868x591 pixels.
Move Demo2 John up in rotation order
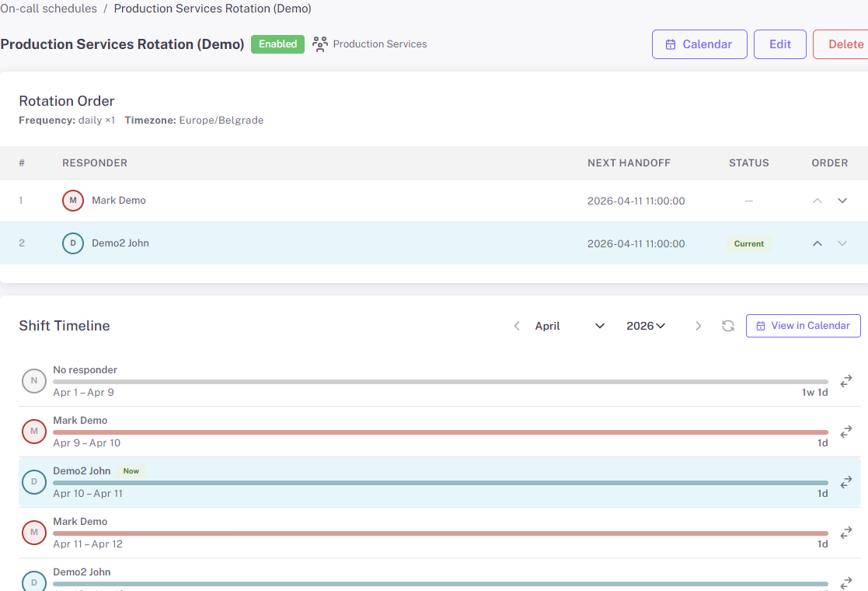coord(817,243)
